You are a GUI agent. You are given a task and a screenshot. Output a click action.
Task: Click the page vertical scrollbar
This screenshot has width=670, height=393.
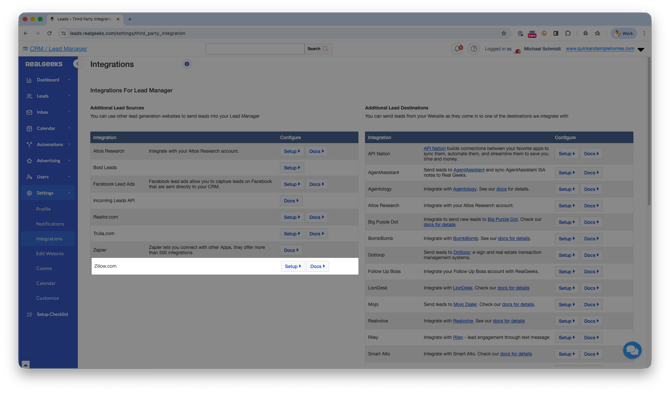click(649, 132)
